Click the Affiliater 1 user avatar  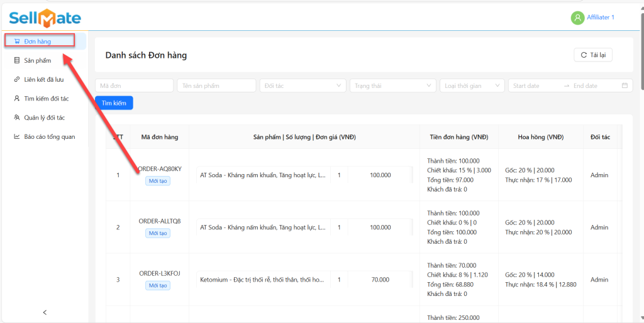(x=577, y=18)
